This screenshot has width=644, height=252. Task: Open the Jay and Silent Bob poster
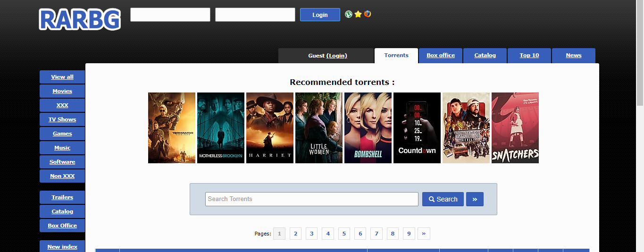[x=466, y=128]
